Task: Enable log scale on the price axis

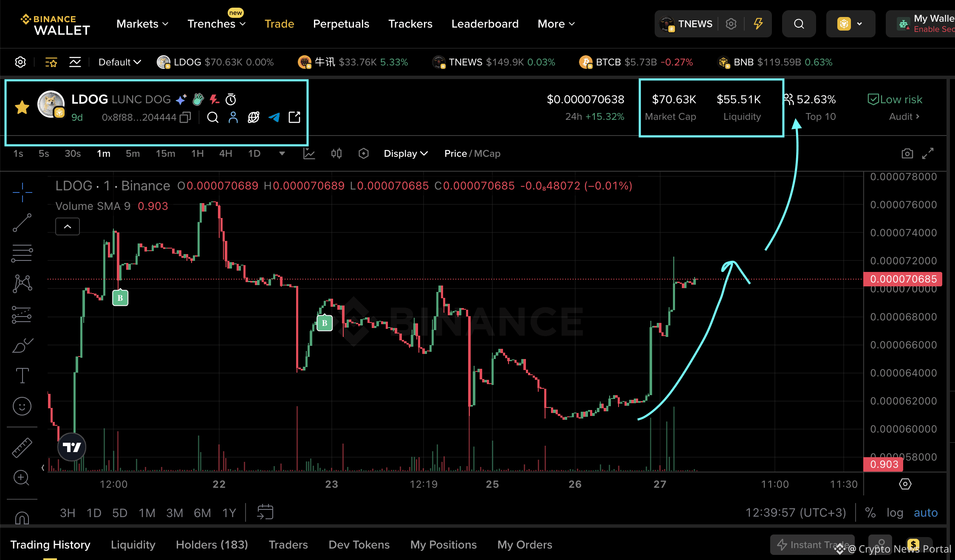Action: click(895, 512)
